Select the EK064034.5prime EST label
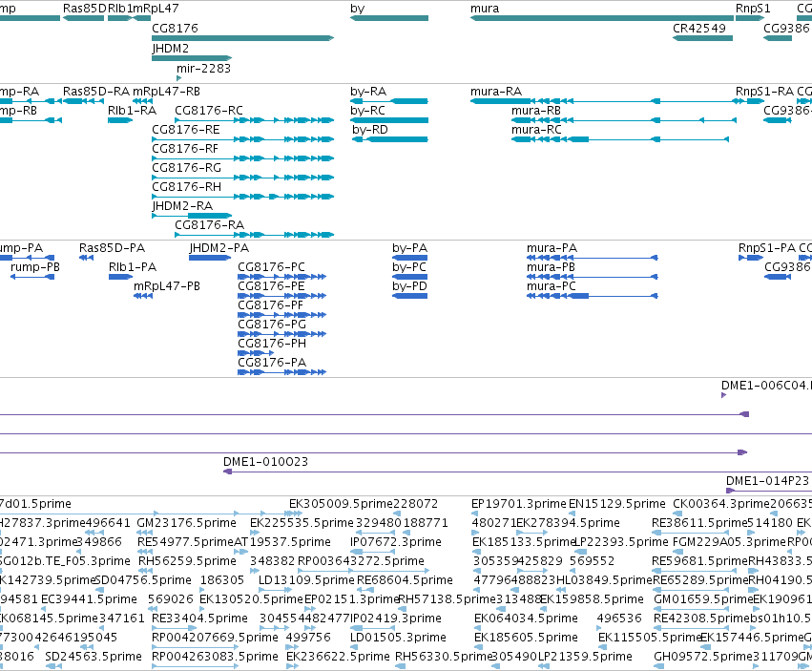Viewport: 812px width, 671px height. click(526, 618)
